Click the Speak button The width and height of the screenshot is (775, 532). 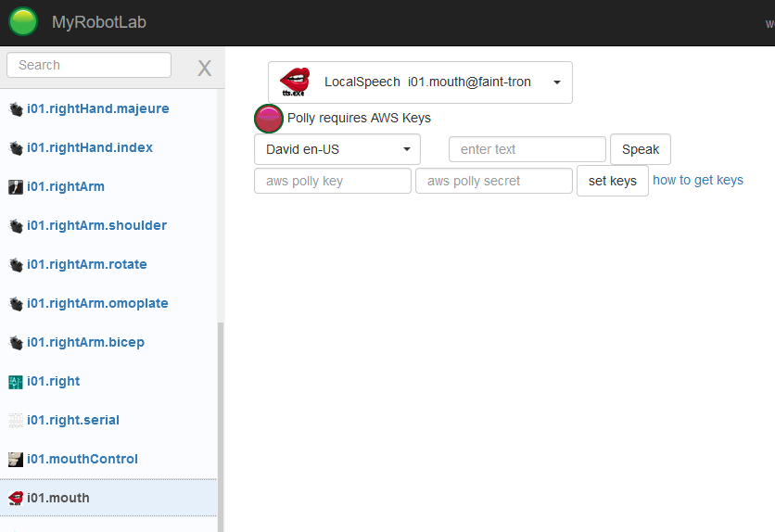(640, 149)
